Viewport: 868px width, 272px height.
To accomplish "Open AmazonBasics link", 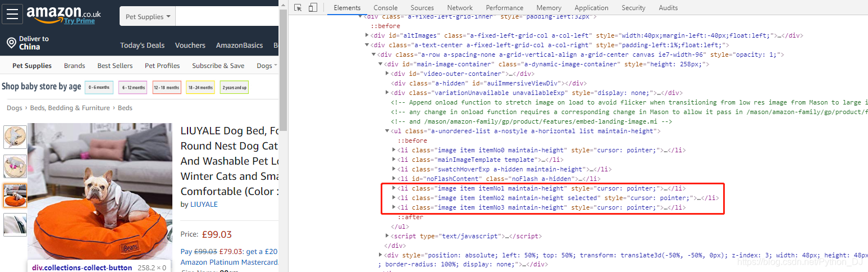I will 239,46.
